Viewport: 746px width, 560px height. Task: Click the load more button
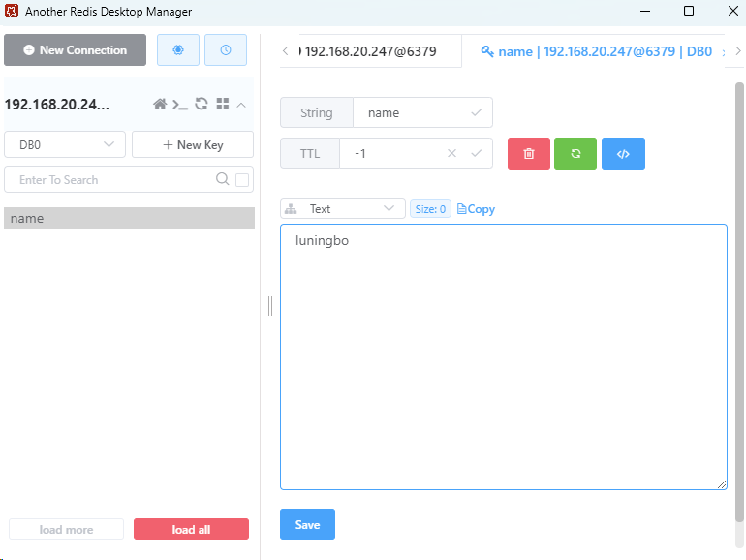(66, 529)
